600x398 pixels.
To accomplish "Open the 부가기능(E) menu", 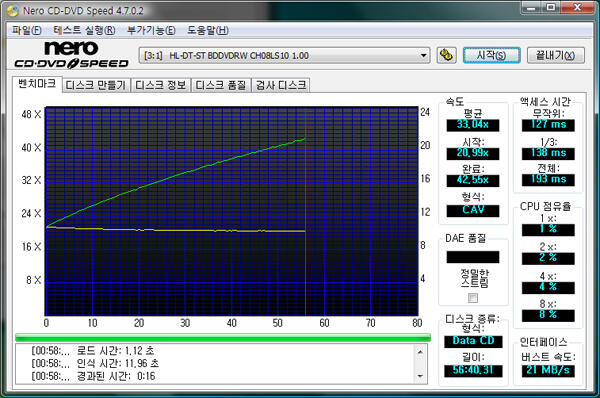I will click(x=151, y=30).
